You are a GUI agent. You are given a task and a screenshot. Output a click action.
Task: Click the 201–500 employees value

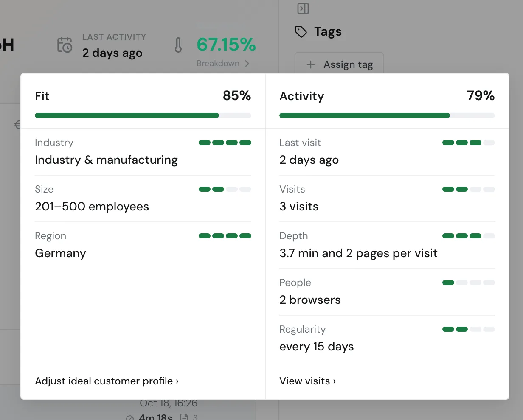point(92,207)
